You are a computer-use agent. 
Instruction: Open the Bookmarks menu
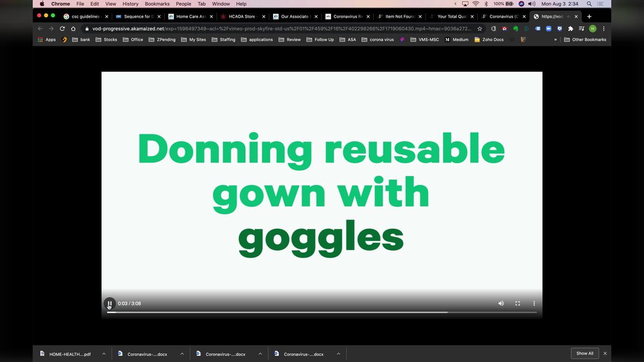pos(157,4)
